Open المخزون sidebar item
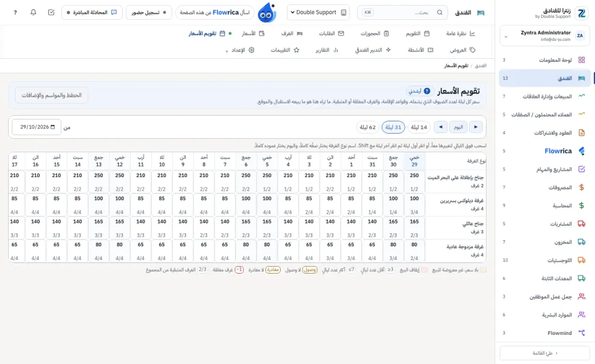595x364 pixels. pos(545,242)
